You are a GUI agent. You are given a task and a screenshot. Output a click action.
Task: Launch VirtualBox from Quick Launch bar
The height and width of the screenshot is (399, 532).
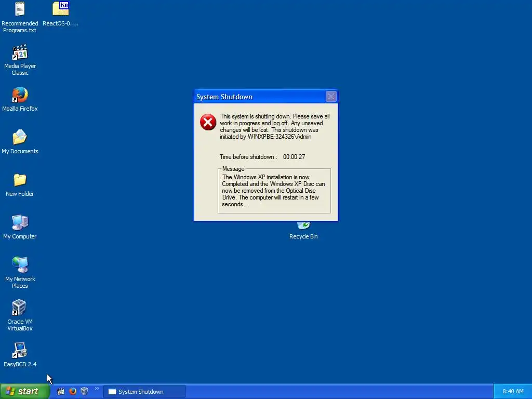85,391
